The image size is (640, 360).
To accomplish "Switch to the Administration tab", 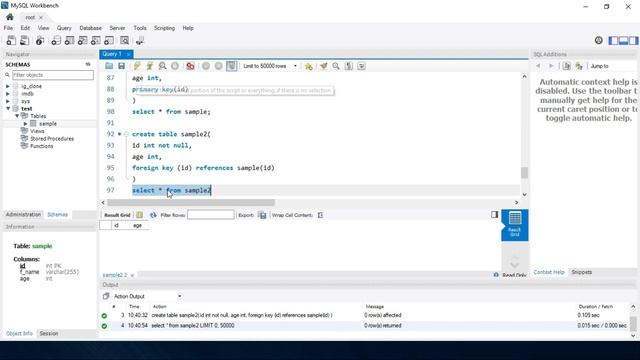I will [23, 215].
